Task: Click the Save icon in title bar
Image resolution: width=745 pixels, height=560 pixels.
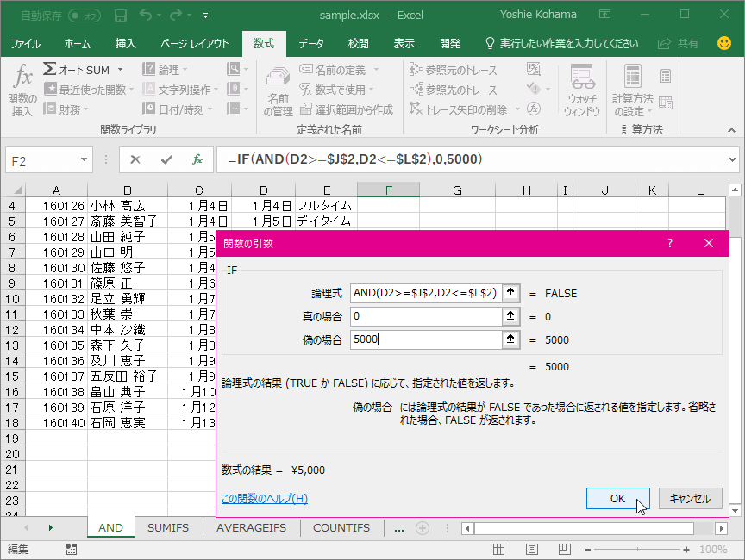Action: coord(121,16)
